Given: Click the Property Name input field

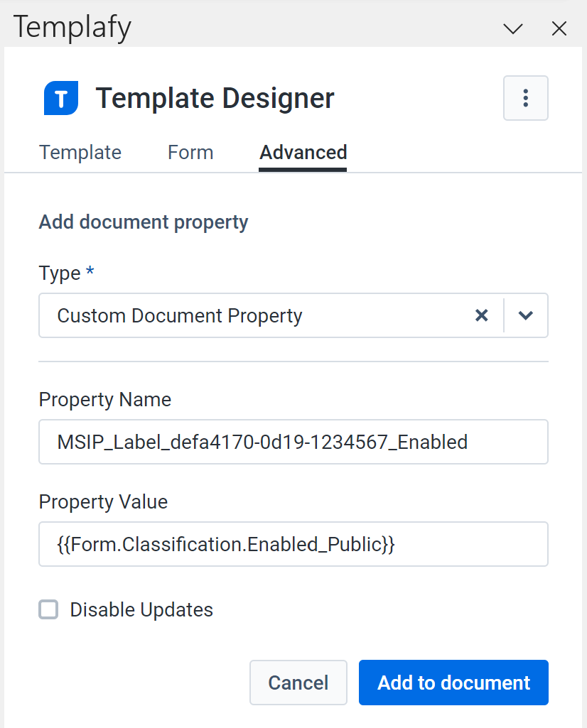Looking at the screenshot, I should [293, 442].
